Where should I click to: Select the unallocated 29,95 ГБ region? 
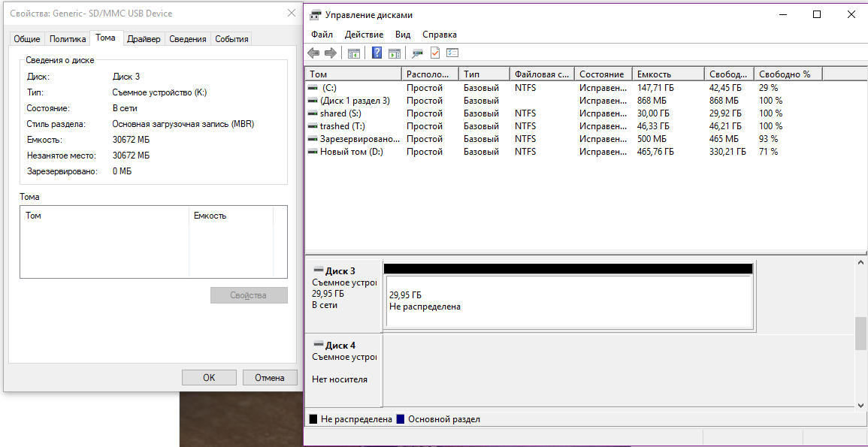click(x=568, y=301)
